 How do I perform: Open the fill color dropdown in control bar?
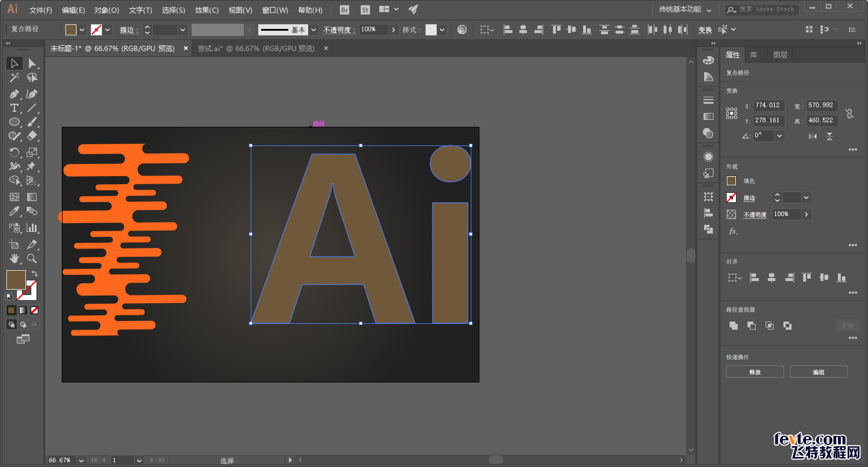tap(82, 30)
